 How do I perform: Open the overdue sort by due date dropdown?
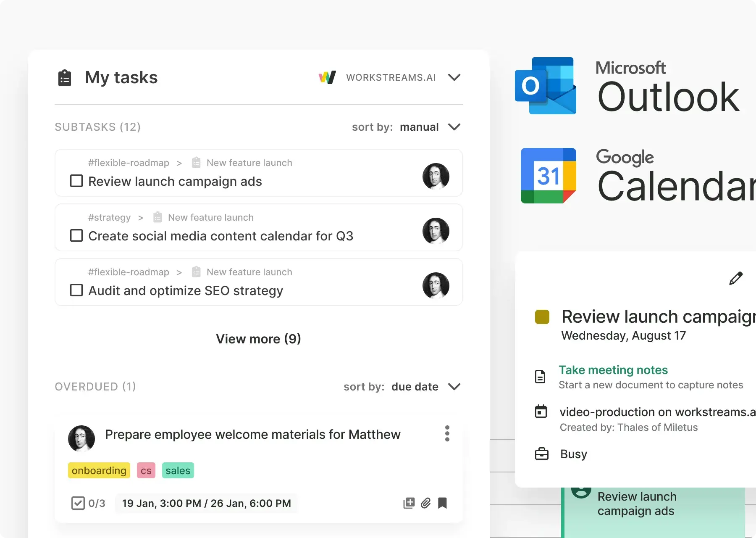(x=454, y=387)
